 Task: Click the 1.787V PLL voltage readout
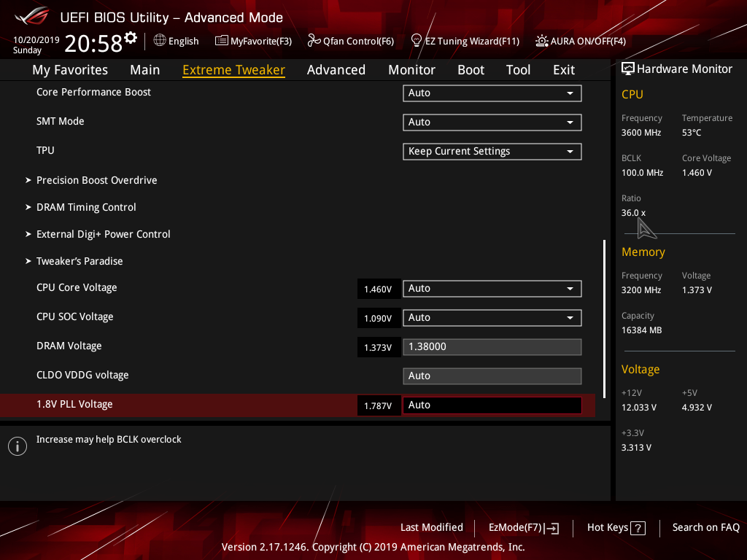click(x=379, y=405)
